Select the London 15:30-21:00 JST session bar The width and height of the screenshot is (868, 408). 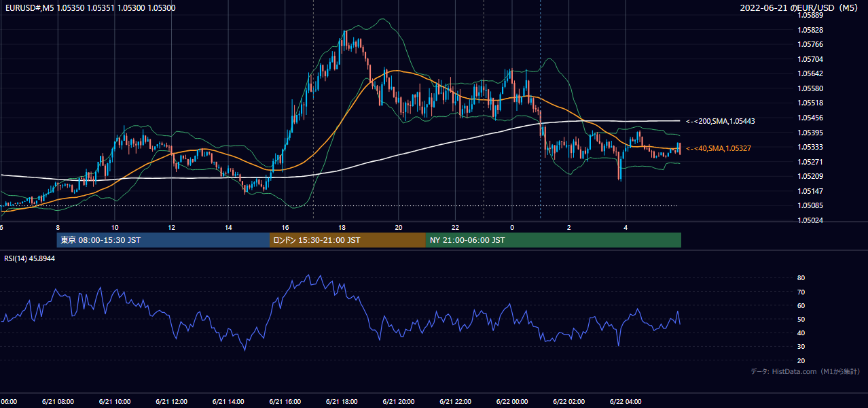point(348,240)
